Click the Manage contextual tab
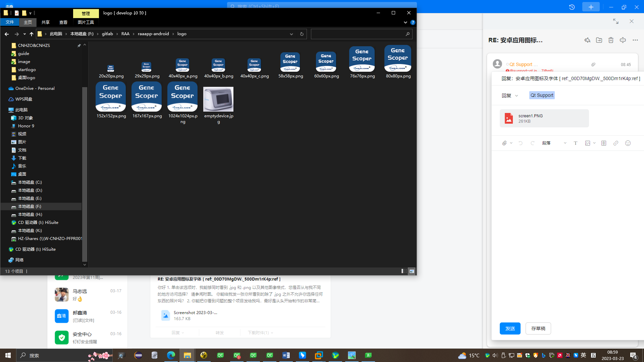Screen dimensions: 644x362 click(86, 13)
